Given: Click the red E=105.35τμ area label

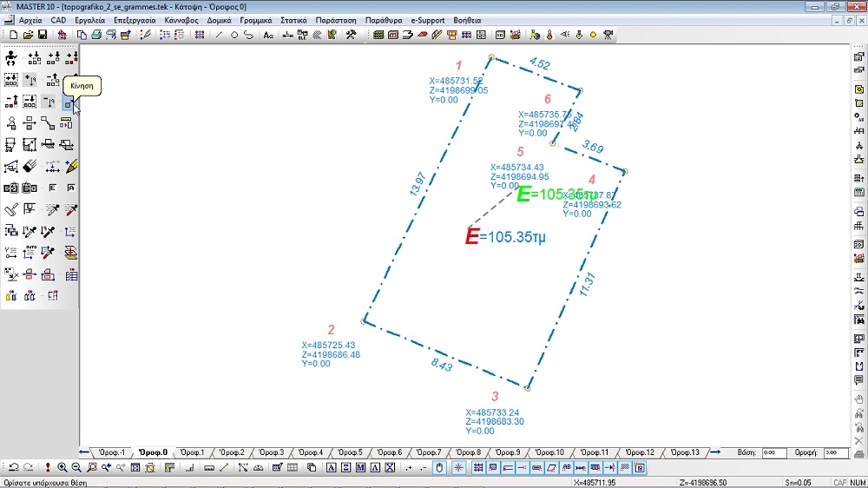Looking at the screenshot, I should (505, 236).
